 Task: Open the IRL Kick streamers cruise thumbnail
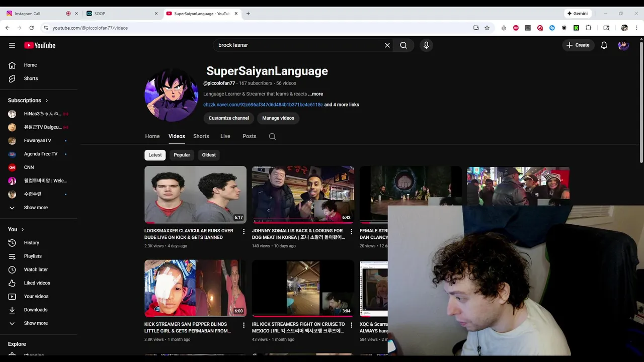click(303, 288)
